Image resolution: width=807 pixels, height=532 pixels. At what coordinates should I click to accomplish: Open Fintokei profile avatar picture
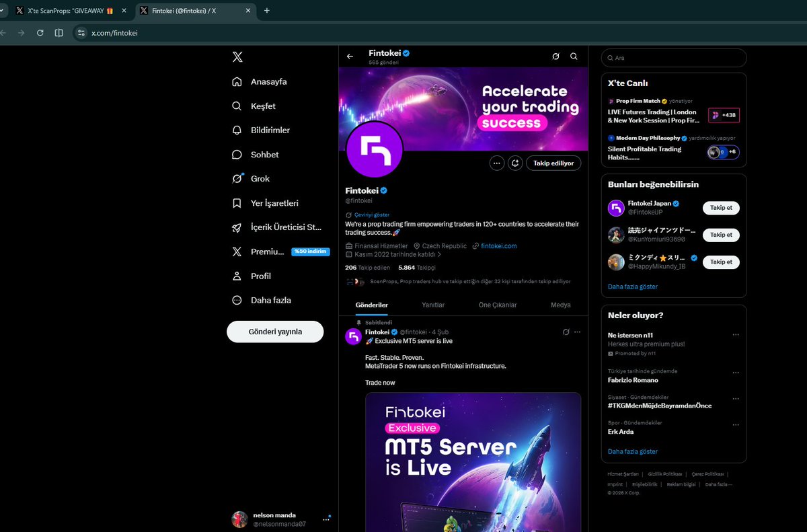coord(374,149)
